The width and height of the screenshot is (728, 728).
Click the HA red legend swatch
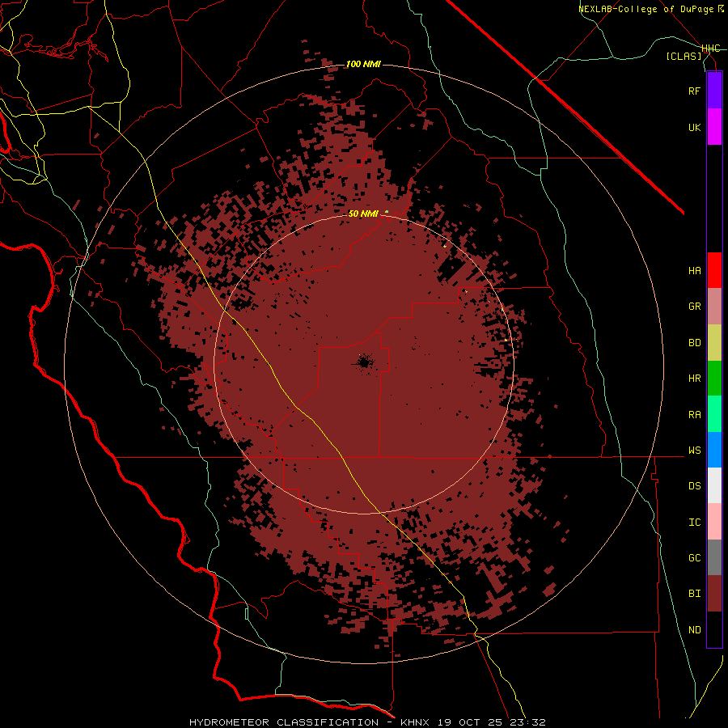pyautogui.click(x=714, y=270)
